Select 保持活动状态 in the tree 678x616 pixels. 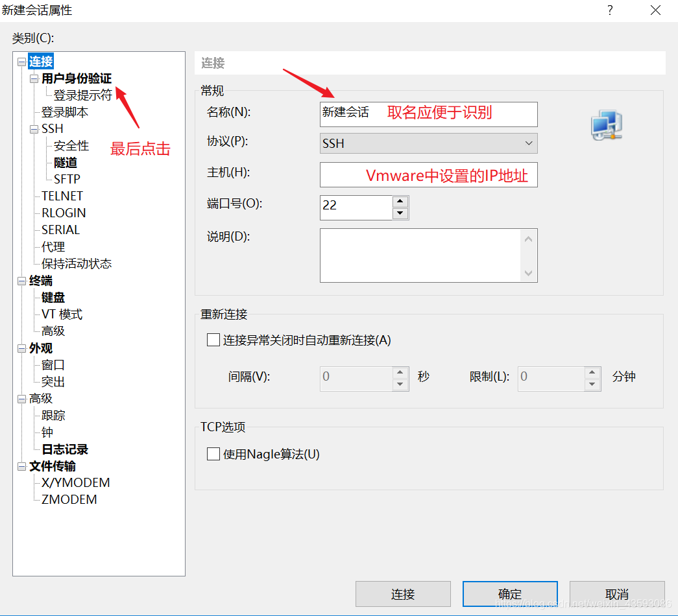click(77, 264)
